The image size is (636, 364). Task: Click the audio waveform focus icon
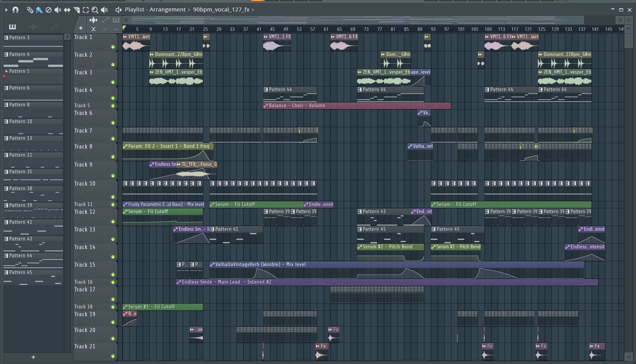pyautogui.click(x=93, y=20)
